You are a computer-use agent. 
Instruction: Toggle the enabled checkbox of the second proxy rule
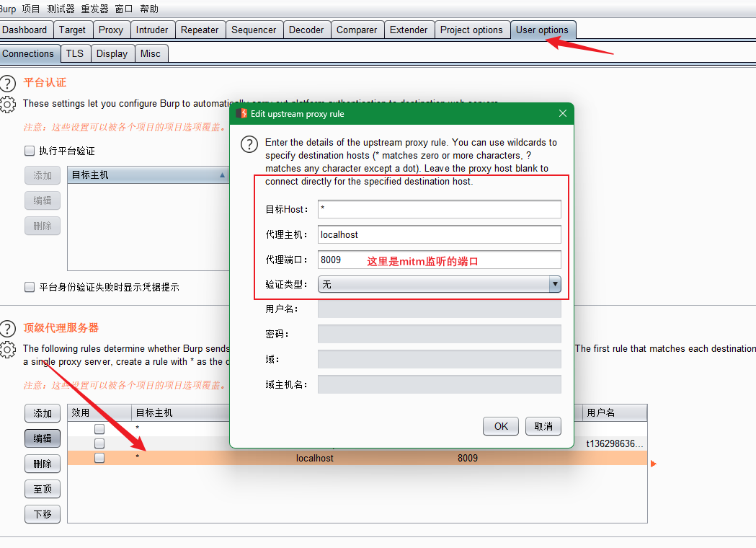coord(99,443)
